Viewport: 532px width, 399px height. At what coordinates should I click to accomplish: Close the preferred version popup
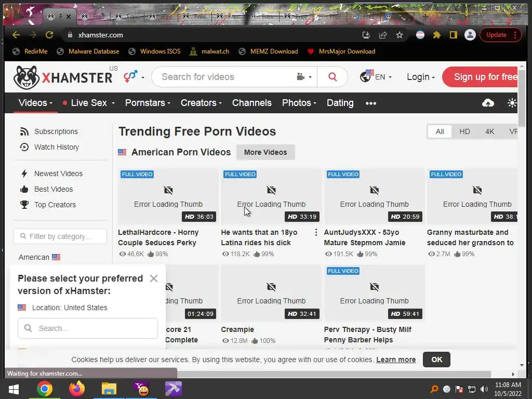point(154,278)
